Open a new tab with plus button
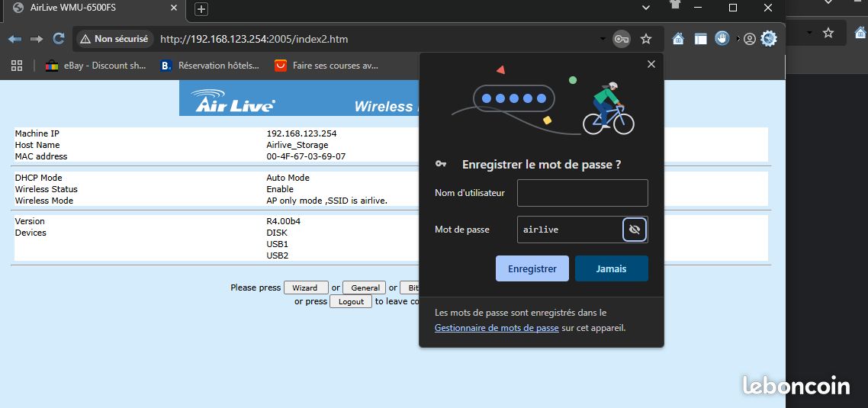Image resolution: width=868 pixels, height=408 pixels. point(201,9)
